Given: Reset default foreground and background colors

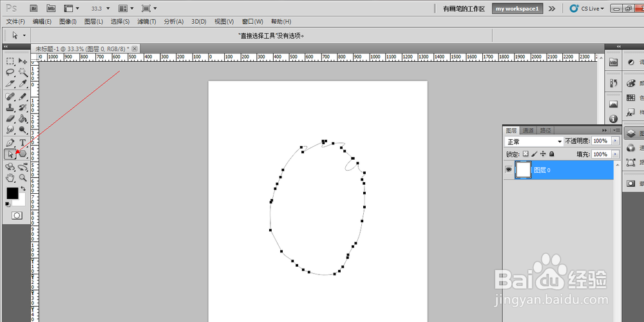Looking at the screenshot, I should coord(7,204).
